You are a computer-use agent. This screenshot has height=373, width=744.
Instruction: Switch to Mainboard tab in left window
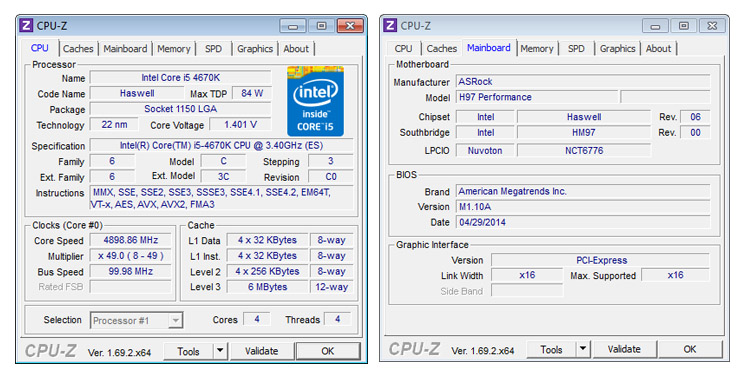click(x=125, y=49)
